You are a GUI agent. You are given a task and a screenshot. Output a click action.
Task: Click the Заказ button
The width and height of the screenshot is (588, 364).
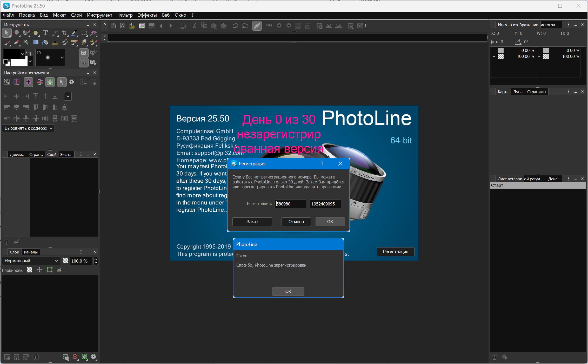pos(252,222)
